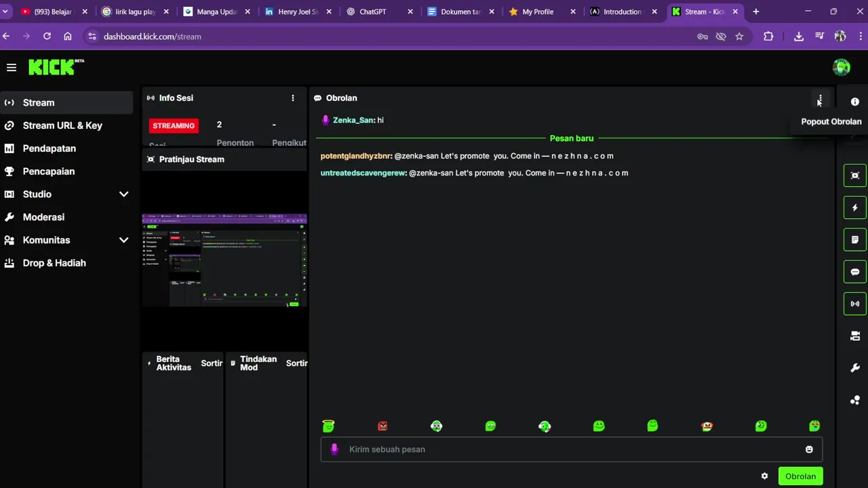Toggle the activity feed lightning icon in sidebar

point(855,207)
